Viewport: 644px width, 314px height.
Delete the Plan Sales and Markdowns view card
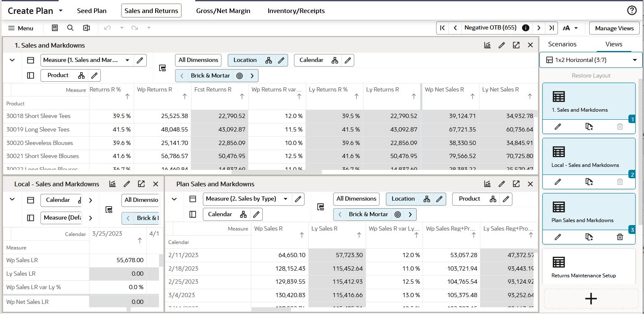pos(620,237)
